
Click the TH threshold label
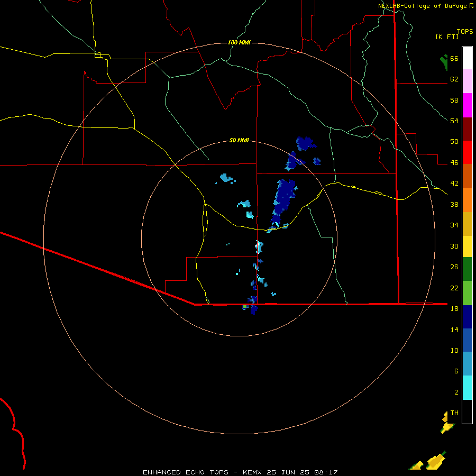pos(454,413)
